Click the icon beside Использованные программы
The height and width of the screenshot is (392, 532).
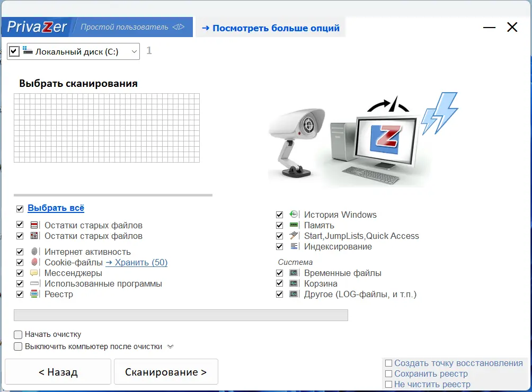click(x=34, y=283)
